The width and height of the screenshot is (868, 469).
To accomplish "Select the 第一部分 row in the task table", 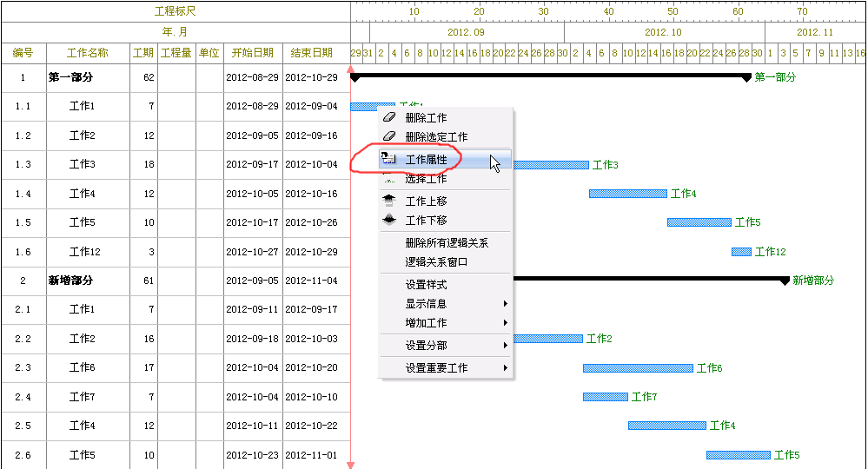I will 70,77.
